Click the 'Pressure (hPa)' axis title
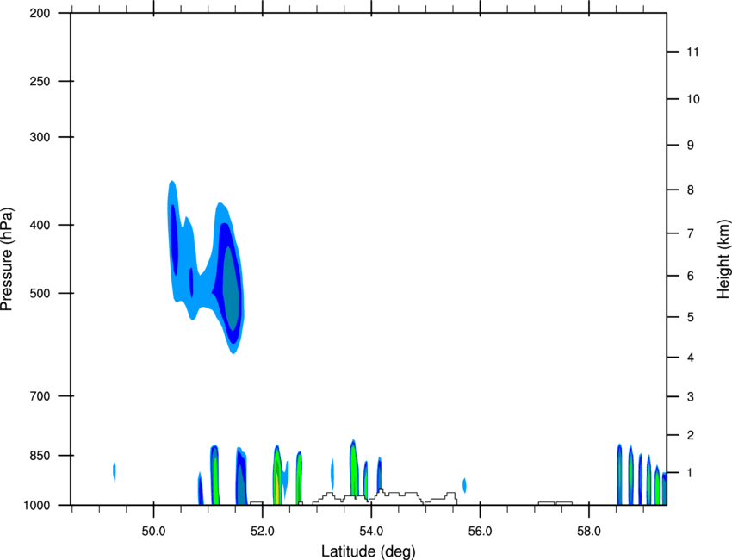The width and height of the screenshot is (732, 560). pyautogui.click(x=7, y=259)
